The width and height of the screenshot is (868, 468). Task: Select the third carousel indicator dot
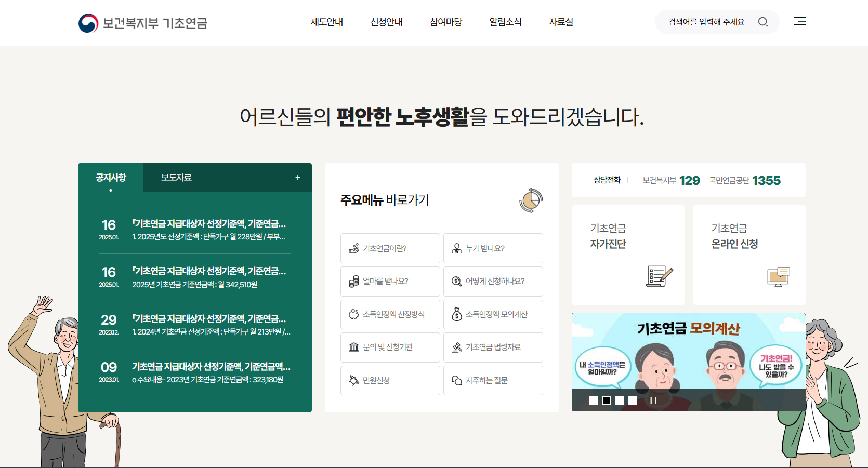pos(620,400)
